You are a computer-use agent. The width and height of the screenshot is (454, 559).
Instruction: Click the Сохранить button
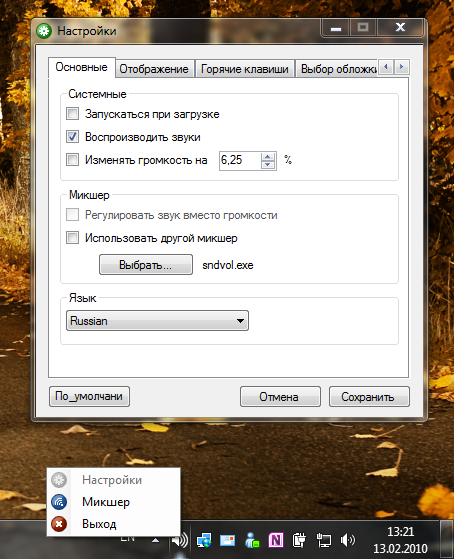(x=369, y=397)
